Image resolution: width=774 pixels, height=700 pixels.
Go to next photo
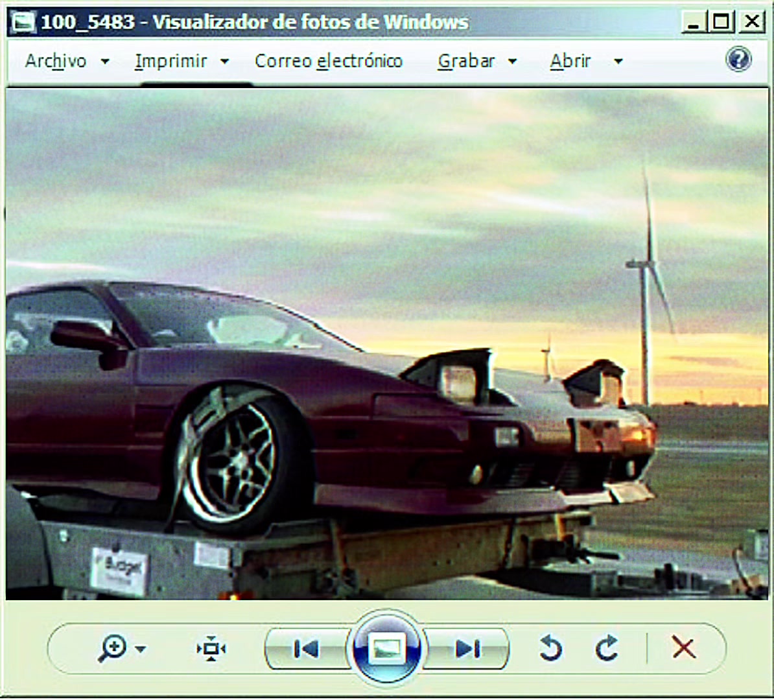click(467, 649)
